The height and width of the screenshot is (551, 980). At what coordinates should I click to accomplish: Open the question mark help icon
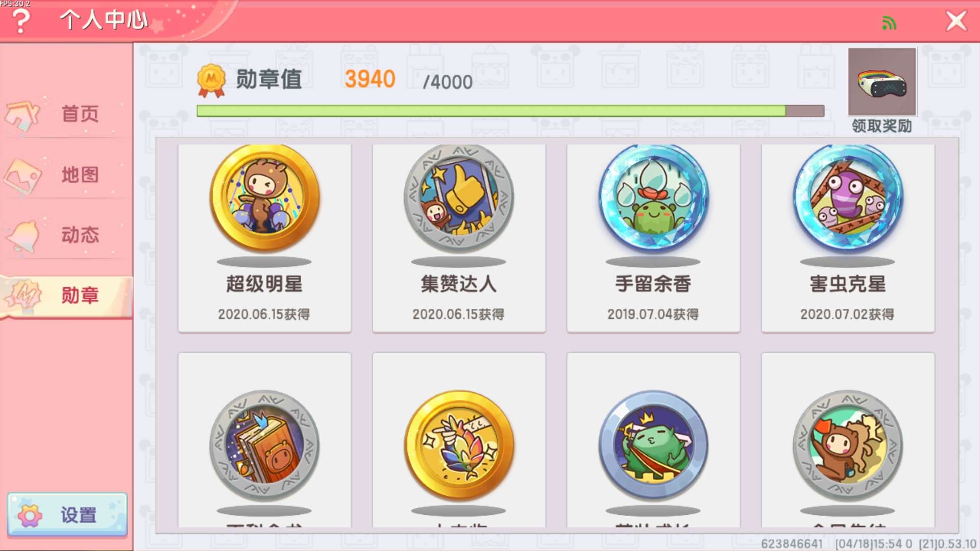coord(21,21)
